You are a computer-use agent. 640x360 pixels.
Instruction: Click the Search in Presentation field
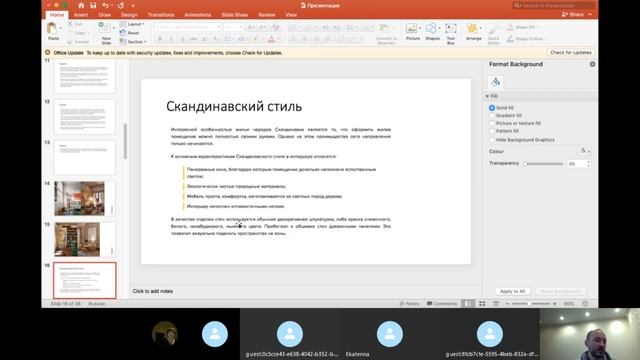(553, 5)
